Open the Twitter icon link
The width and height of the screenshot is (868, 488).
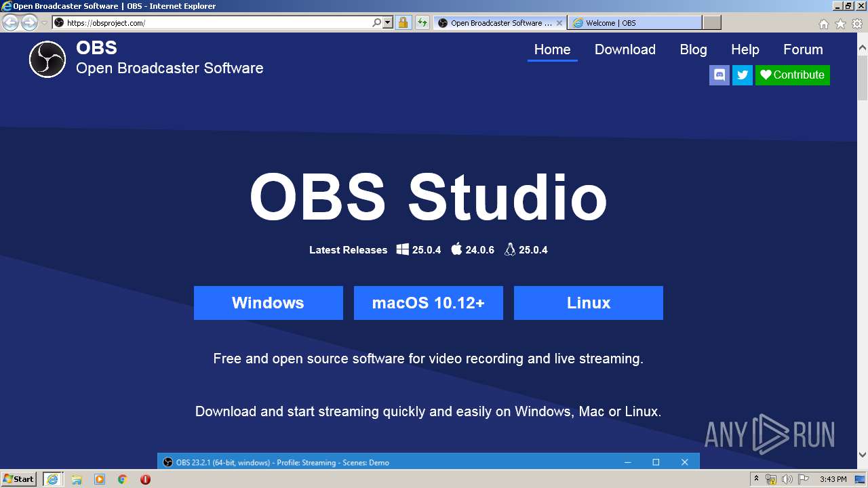743,75
